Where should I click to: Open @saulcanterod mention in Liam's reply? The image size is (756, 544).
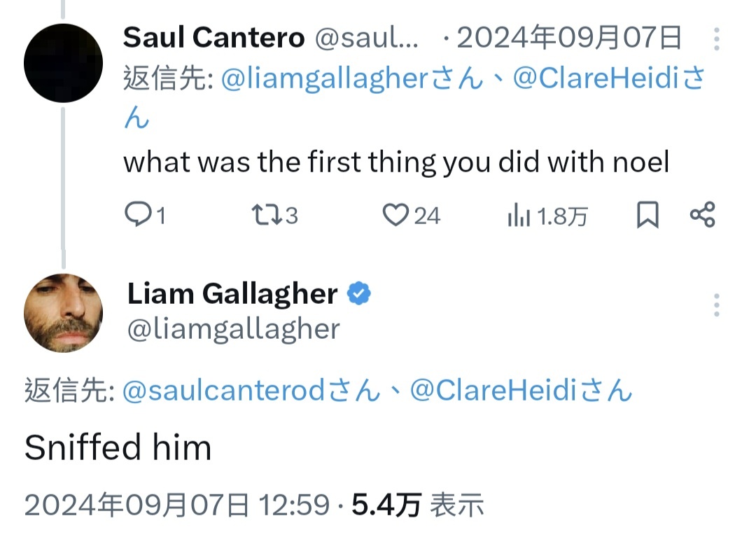click(224, 391)
